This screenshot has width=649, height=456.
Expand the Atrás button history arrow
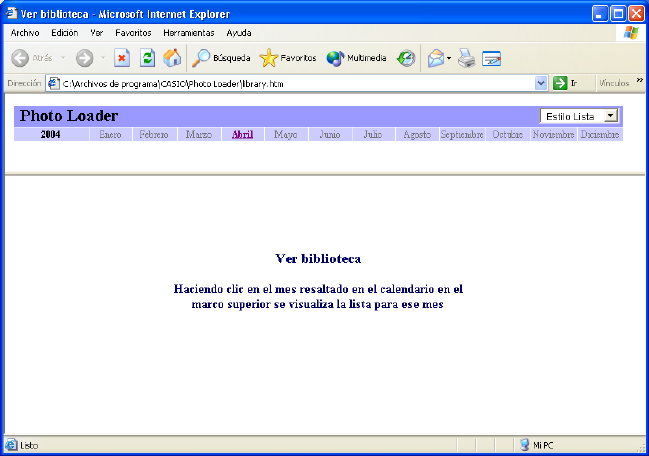[63, 58]
